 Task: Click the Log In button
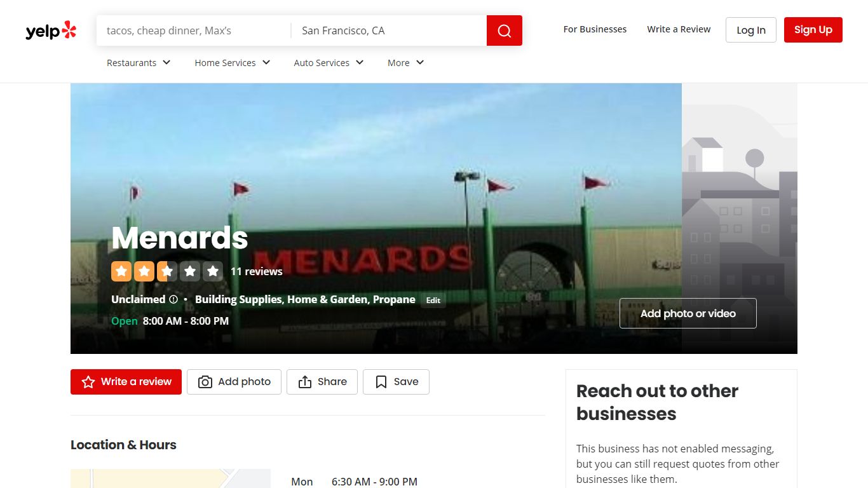[751, 30]
